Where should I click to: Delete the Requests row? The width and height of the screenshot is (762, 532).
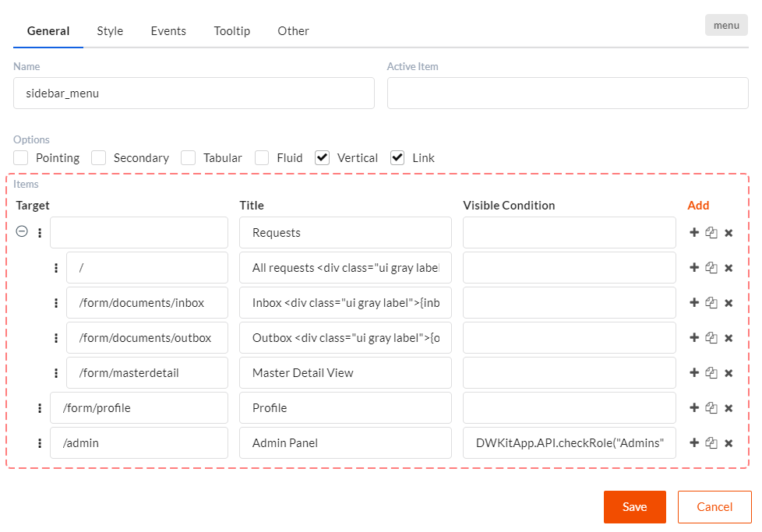pos(728,233)
